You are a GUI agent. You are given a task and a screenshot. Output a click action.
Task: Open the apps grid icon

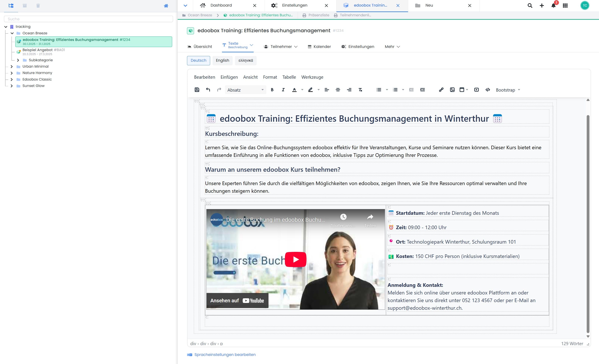pyautogui.click(x=565, y=5)
